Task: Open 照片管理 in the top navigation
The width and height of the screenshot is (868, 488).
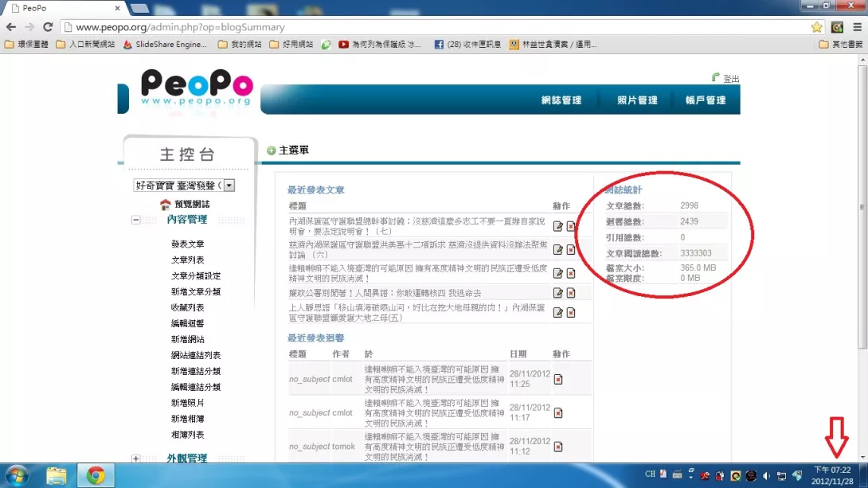Action: point(637,100)
